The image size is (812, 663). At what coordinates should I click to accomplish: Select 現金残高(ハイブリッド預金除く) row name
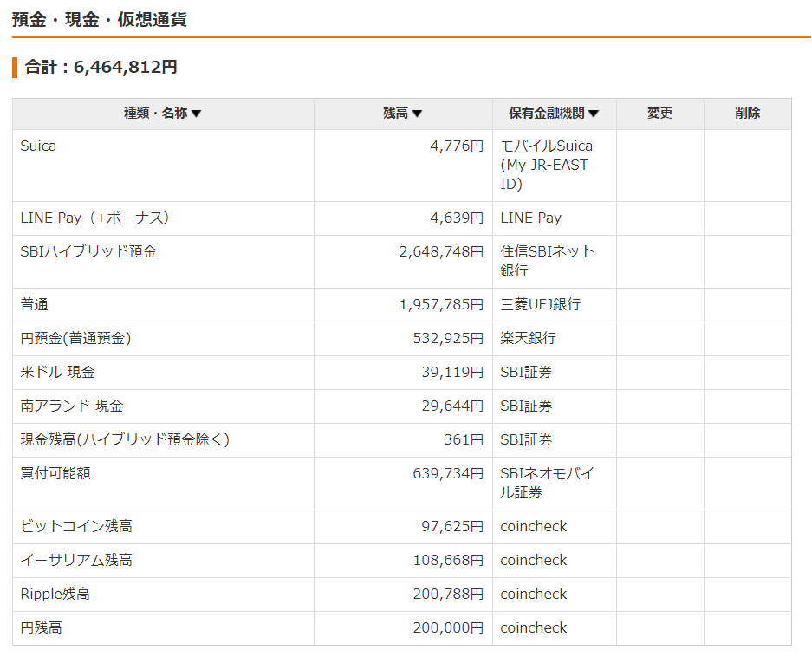point(125,439)
